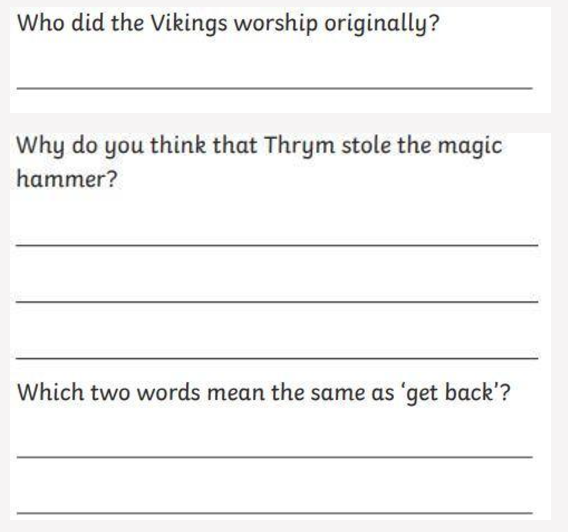
Task: Click the first answer line under the 'get back' question
Action: pyautogui.click(x=275, y=457)
